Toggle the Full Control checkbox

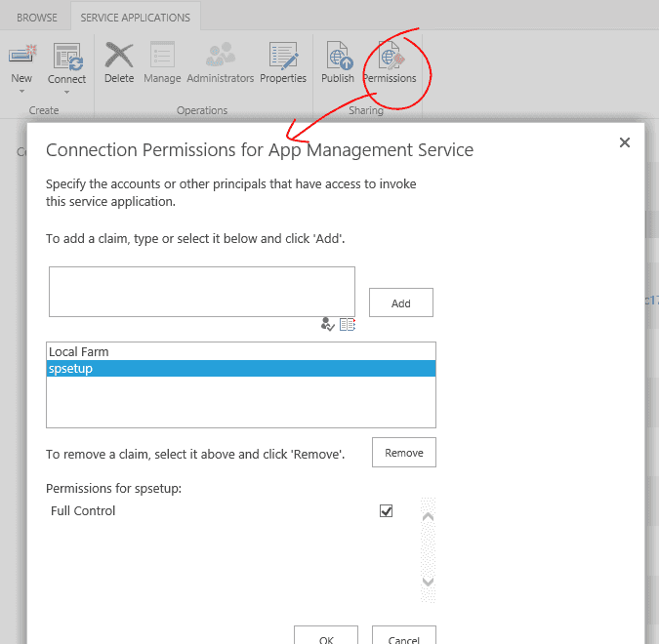pyautogui.click(x=386, y=510)
